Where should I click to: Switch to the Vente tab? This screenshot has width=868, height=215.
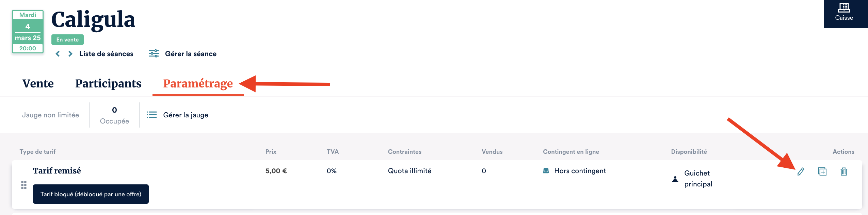point(38,84)
